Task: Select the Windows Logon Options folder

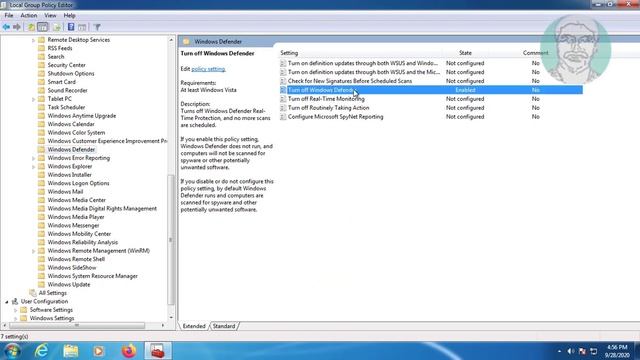Action: [78, 183]
